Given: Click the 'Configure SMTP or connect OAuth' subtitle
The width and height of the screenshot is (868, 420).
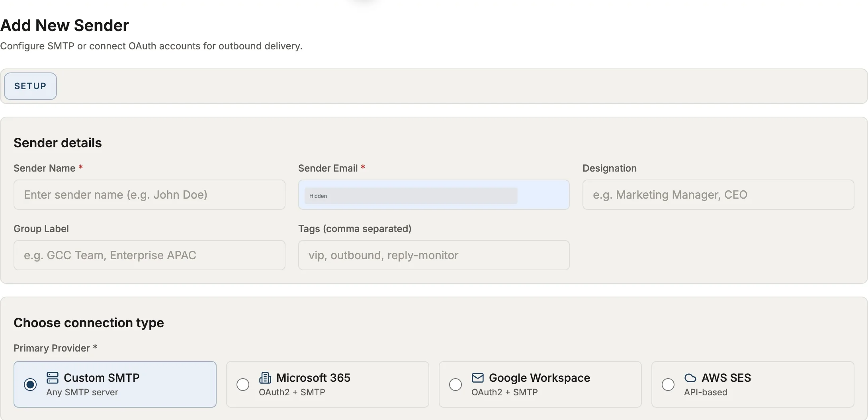Looking at the screenshot, I should (151, 46).
